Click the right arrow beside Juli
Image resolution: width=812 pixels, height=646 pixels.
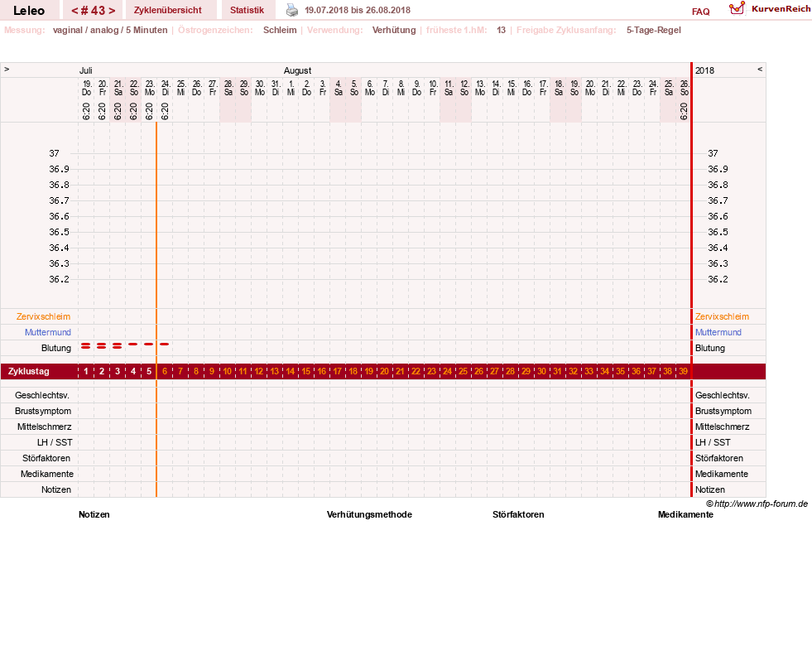coord(7,70)
